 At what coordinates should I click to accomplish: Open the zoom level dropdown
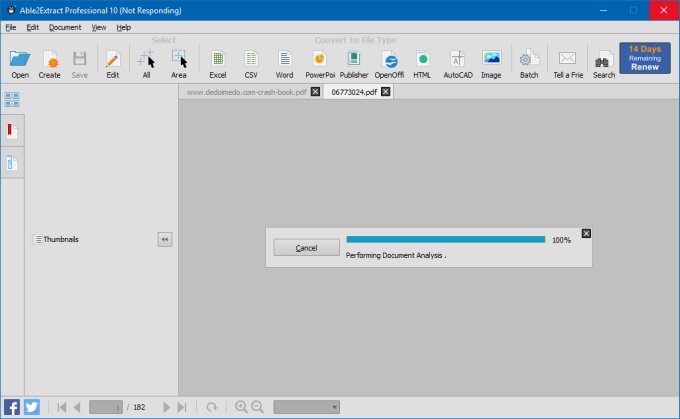click(x=306, y=407)
